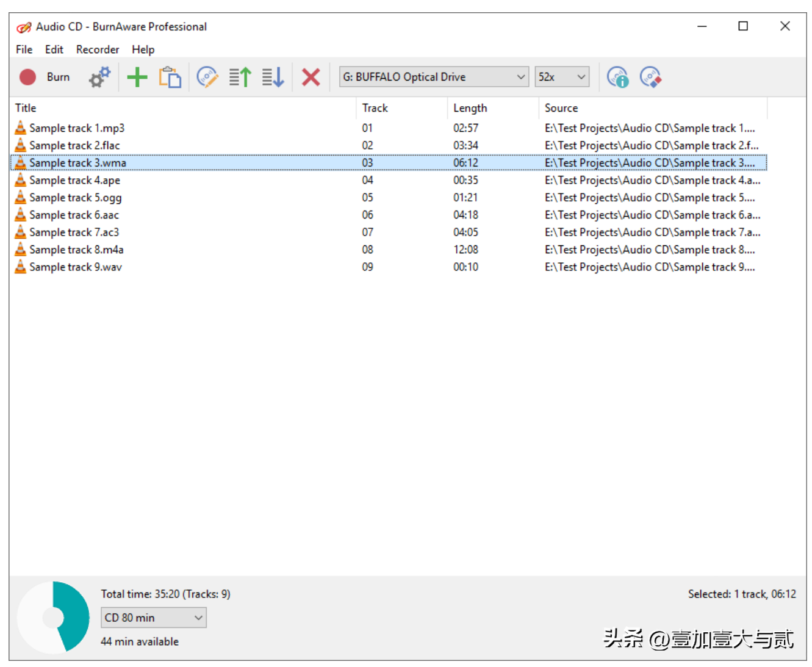The width and height of the screenshot is (812, 667).
Task: Open the G: BUFFALO Optical Drive dropdown
Action: coord(434,77)
